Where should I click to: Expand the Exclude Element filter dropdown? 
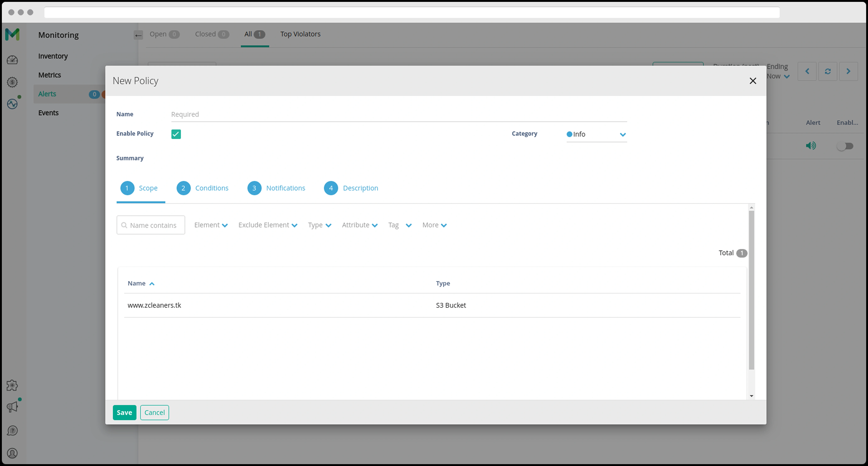pyautogui.click(x=268, y=225)
